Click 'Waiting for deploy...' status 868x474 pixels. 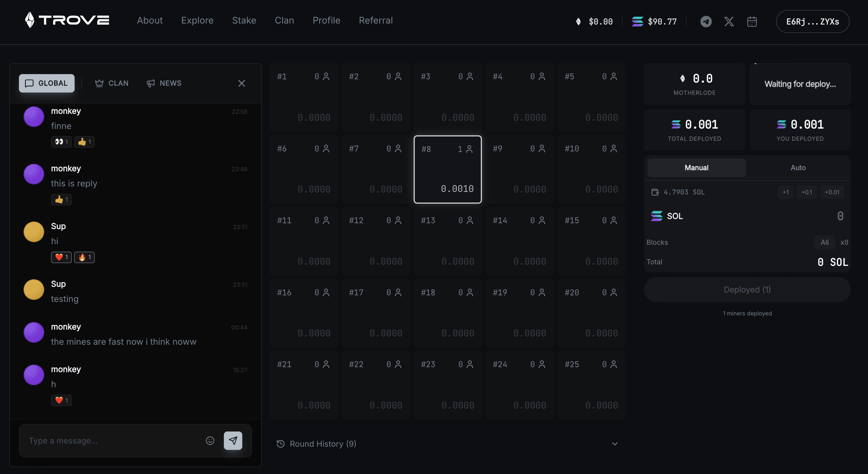pos(800,84)
